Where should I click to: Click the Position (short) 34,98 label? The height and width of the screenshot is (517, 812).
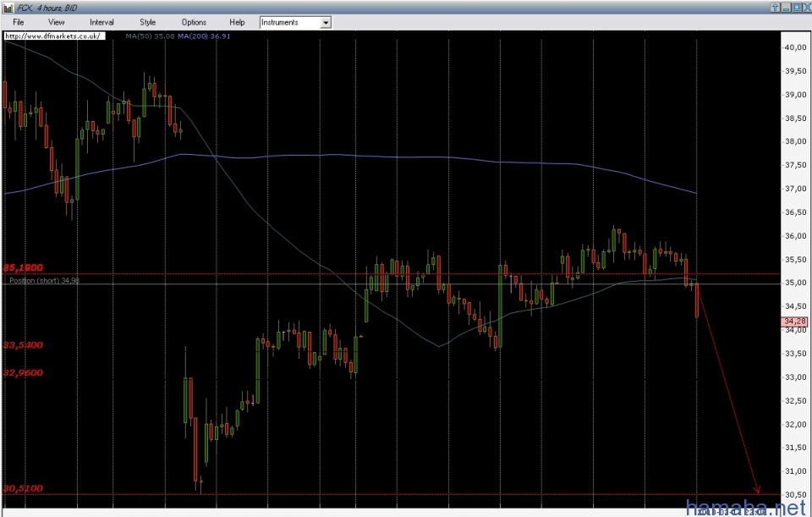pos(45,281)
